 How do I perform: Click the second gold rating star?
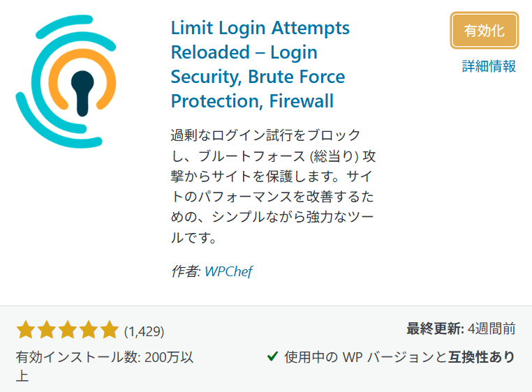47,330
